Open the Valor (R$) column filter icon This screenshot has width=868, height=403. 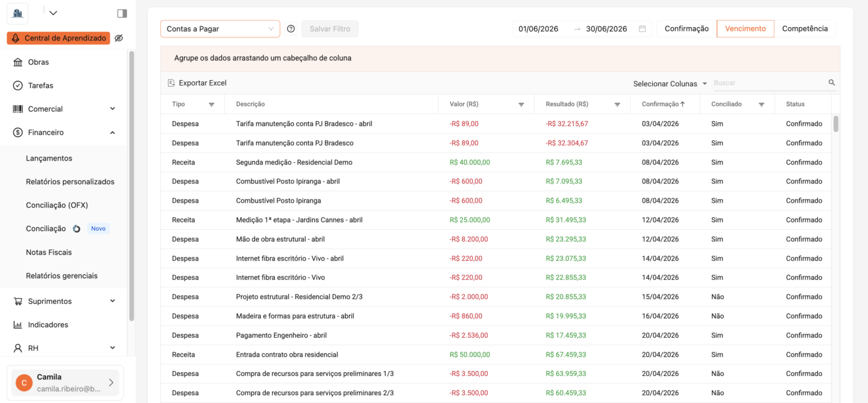coord(521,104)
